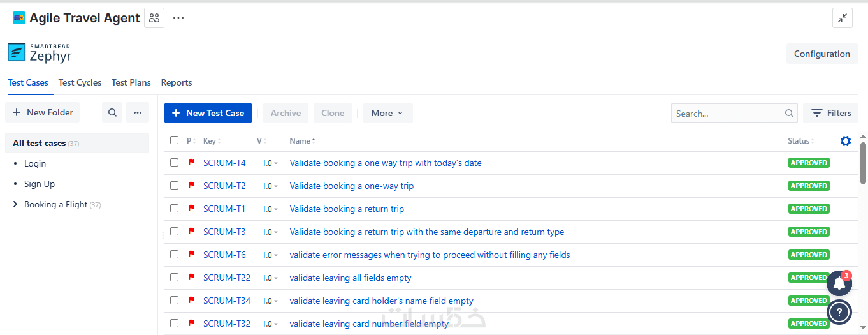Viewport: 868px width, 335px height.
Task: Check the select-all header checkbox
Action: click(x=174, y=140)
